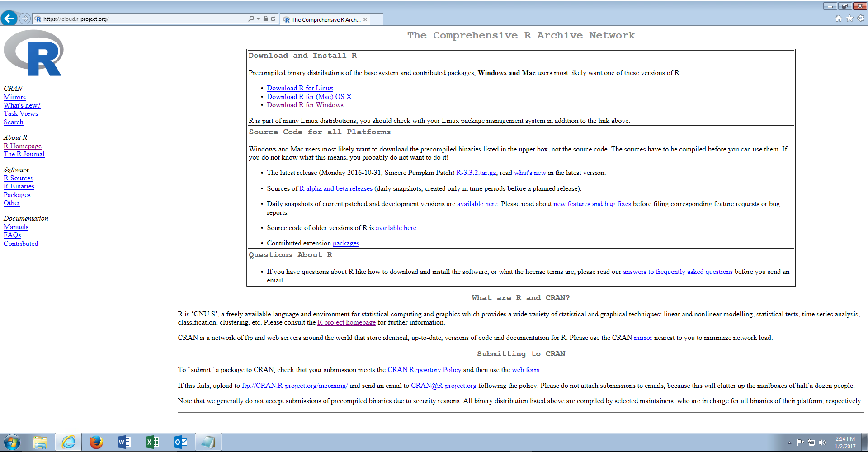Open R alpha and beta releases link
Viewport: 868px width, 452px height.
tap(336, 188)
